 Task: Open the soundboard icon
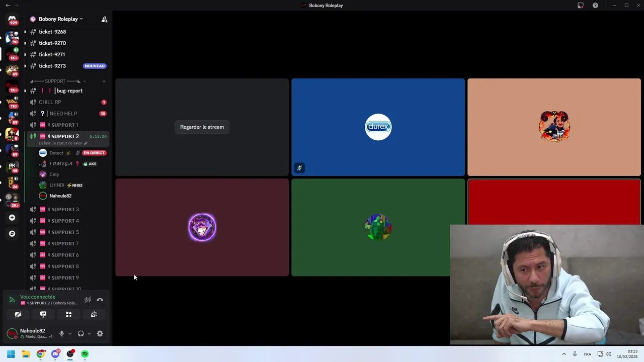(94, 314)
